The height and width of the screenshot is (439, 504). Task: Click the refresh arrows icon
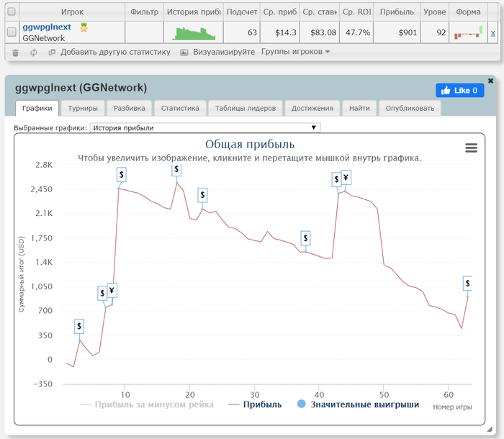(33, 52)
